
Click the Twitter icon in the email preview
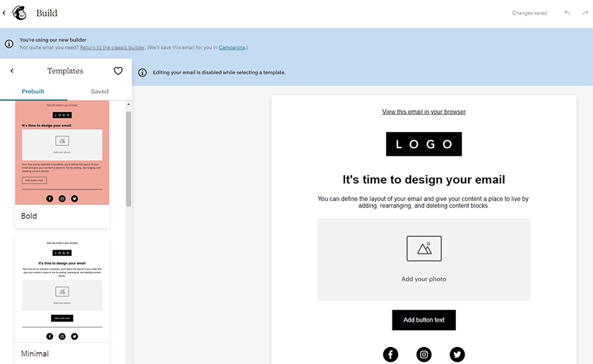457,355
